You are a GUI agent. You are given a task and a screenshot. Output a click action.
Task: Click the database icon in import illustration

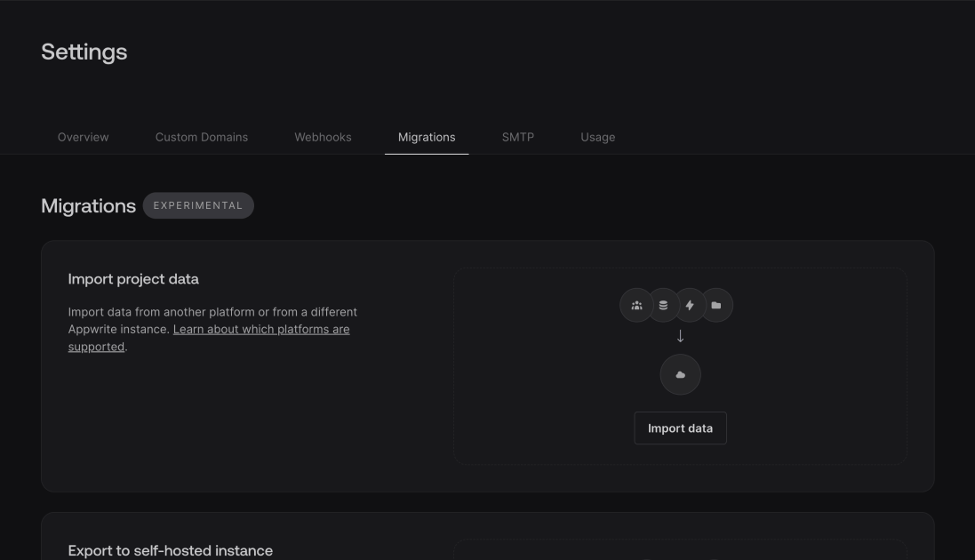click(x=663, y=305)
